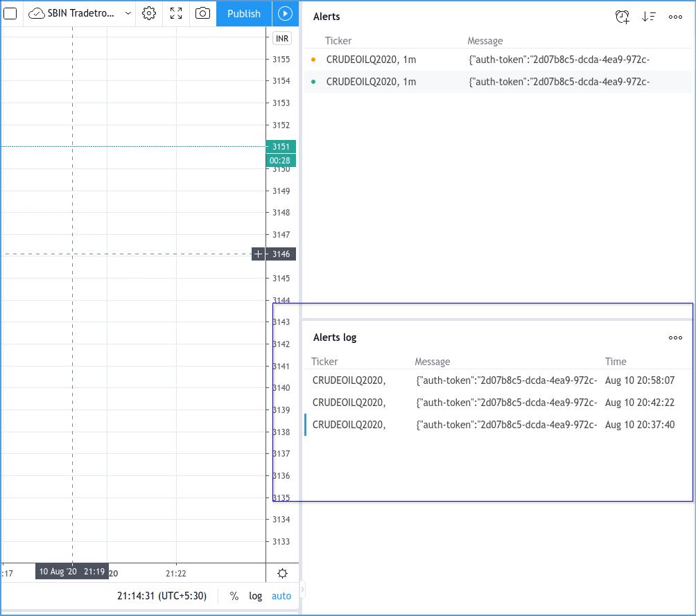This screenshot has height=616, width=696.
Task: Toggle auto scale mode
Action: pos(281,596)
